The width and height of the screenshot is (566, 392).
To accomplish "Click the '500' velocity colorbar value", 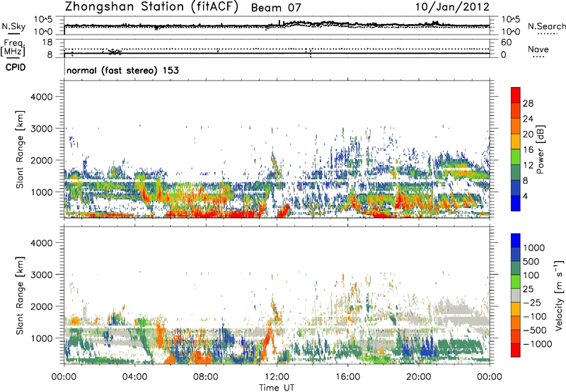I will pyautogui.click(x=531, y=261).
